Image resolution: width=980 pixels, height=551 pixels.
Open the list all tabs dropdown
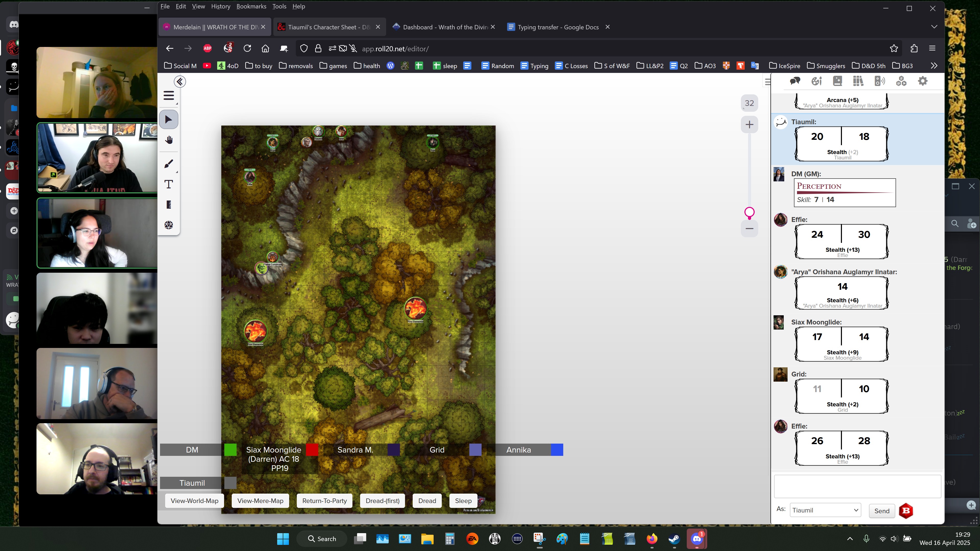pyautogui.click(x=934, y=27)
